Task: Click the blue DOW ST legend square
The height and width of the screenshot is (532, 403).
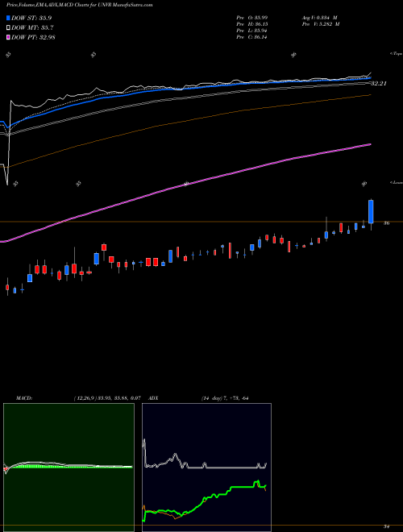Action: (8, 18)
